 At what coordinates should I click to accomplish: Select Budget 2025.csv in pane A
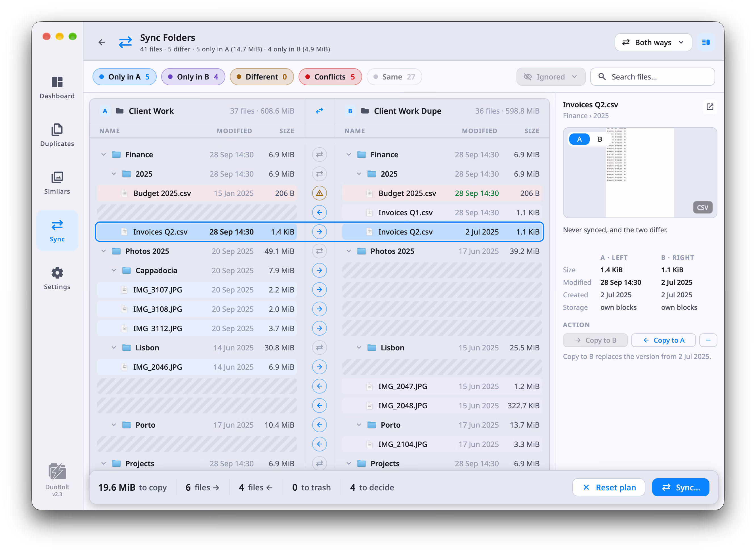coord(197,193)
